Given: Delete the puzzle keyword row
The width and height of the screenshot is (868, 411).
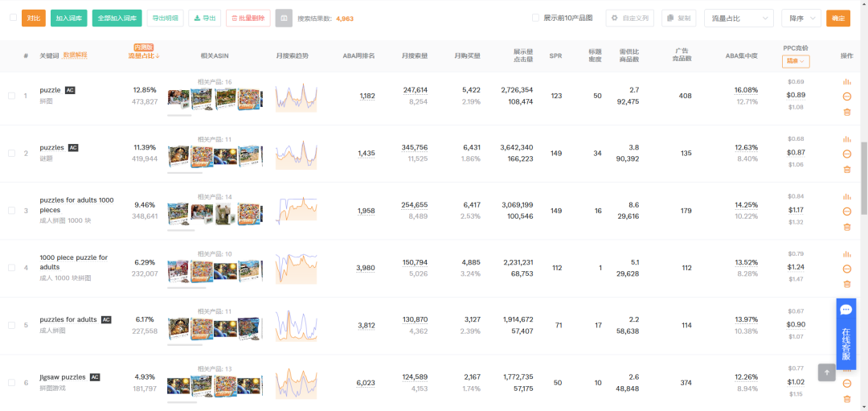Looking at the screenshot, I should coord(846,112).
